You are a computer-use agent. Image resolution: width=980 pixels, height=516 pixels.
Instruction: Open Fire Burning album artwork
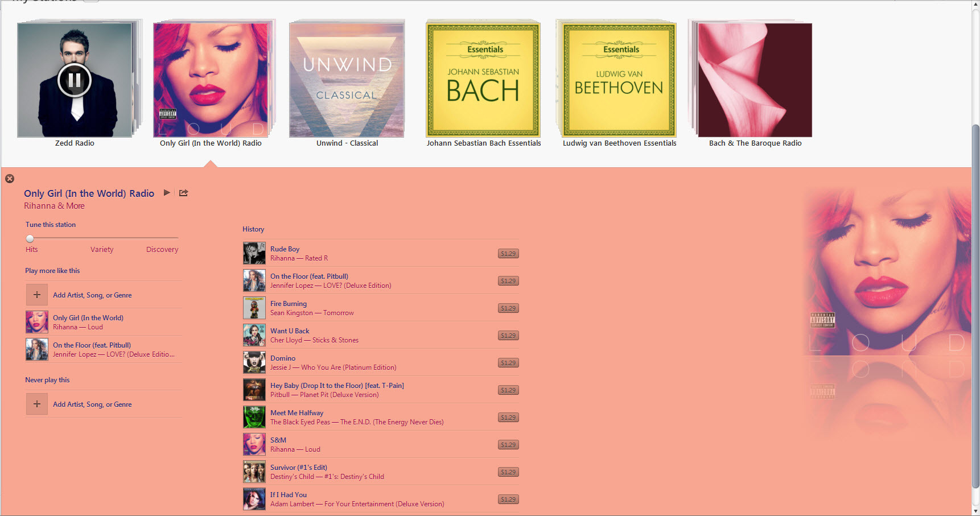[x=254, y=308]
